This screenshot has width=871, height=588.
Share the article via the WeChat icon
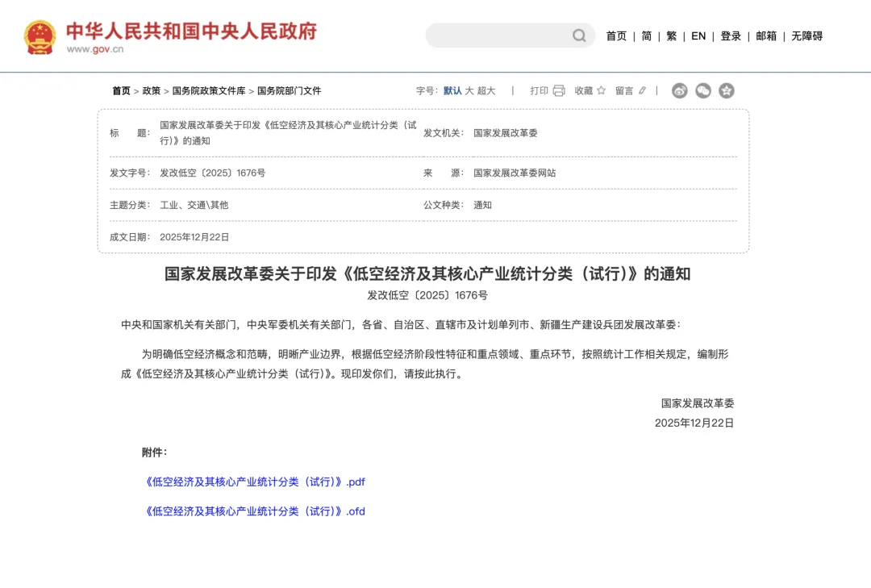[x=702, y=91]
